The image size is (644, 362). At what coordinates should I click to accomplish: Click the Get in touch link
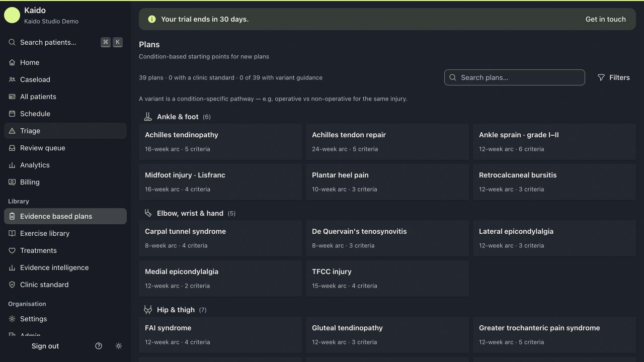pyautogui.click(x=606, y=19)
